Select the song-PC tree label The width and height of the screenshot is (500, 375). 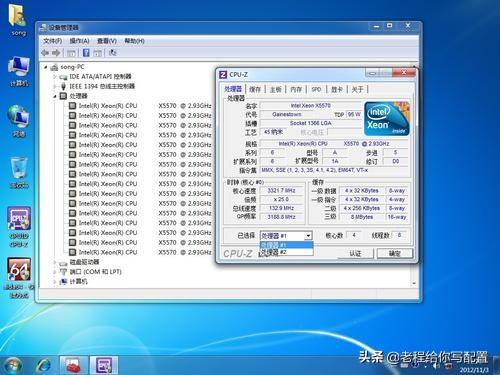(x=72, y=67)
